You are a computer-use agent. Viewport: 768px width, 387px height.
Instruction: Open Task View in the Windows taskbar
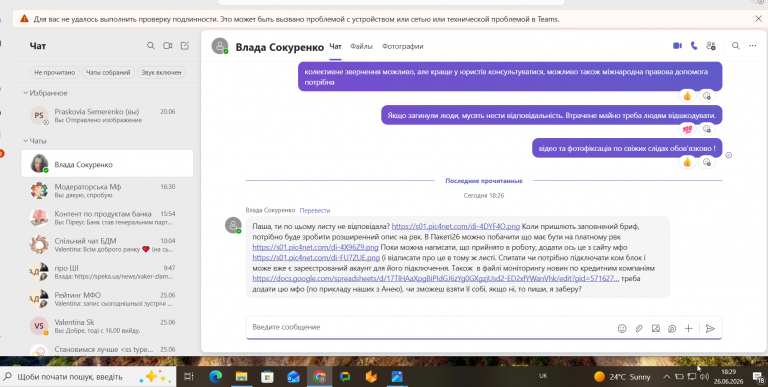pyautogui.click(x=189, y=377)
